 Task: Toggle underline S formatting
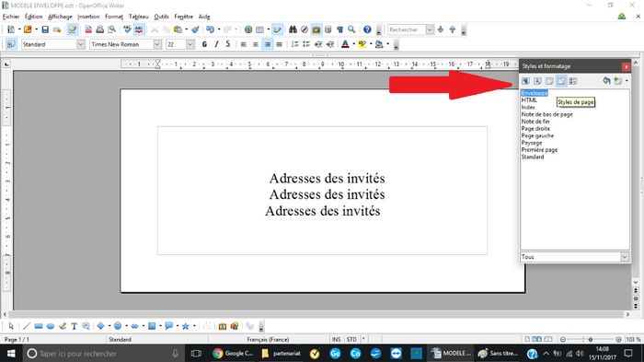click(x=228, y=44)
